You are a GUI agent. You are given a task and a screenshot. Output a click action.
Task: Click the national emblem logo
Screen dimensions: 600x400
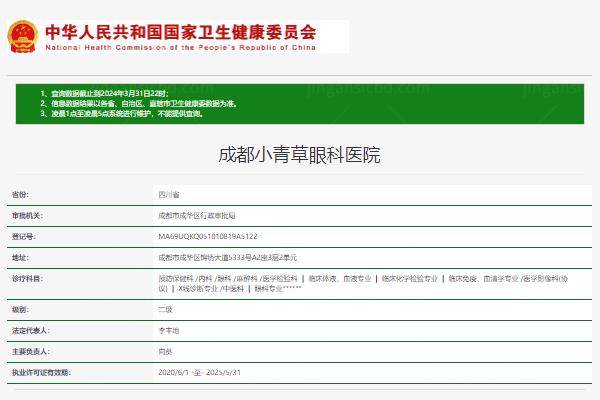pyautogui.click(x=23, y=37)
